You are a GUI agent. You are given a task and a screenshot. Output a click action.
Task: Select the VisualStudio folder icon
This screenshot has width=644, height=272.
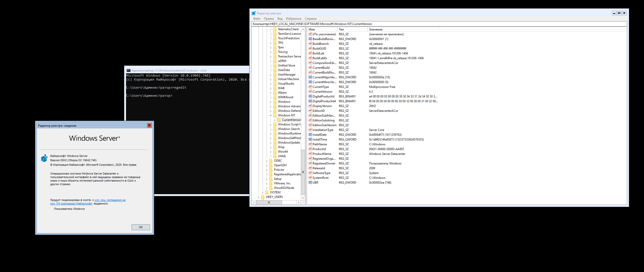[x=275, y=84]
